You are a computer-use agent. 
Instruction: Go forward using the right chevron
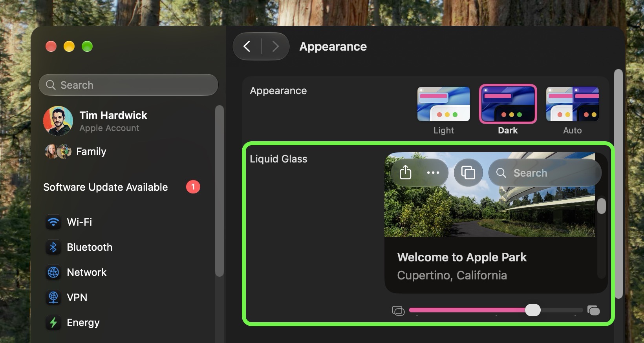(275, 47)
